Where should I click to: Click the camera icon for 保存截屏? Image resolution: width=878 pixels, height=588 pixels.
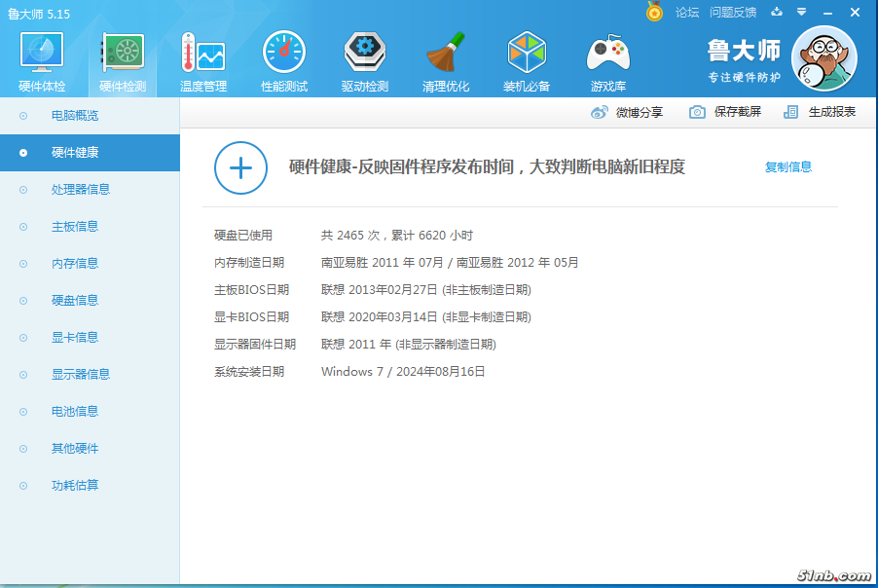click(697, 112)
